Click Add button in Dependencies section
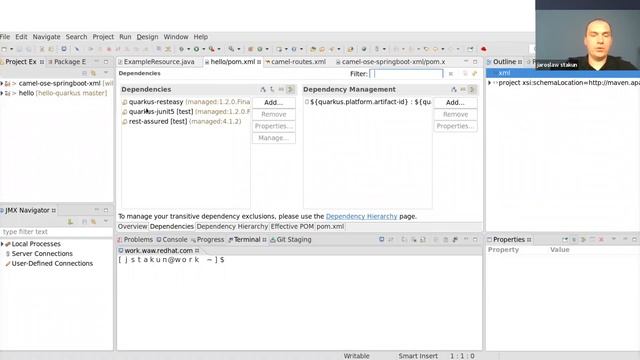 click(x=273, y=102)
